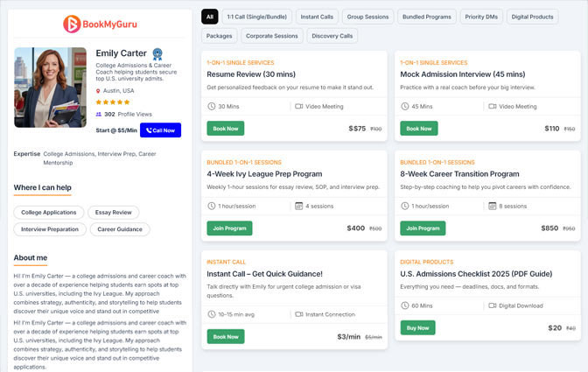This screenshot has width=588, height=372.
Task: Click the verified badge beside Emily Carter
Action: click(157, 54)
